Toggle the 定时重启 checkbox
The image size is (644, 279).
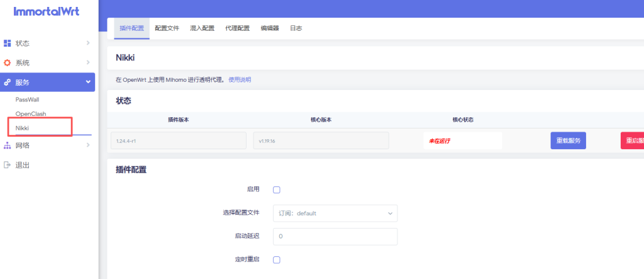click(x=277, y=259)
